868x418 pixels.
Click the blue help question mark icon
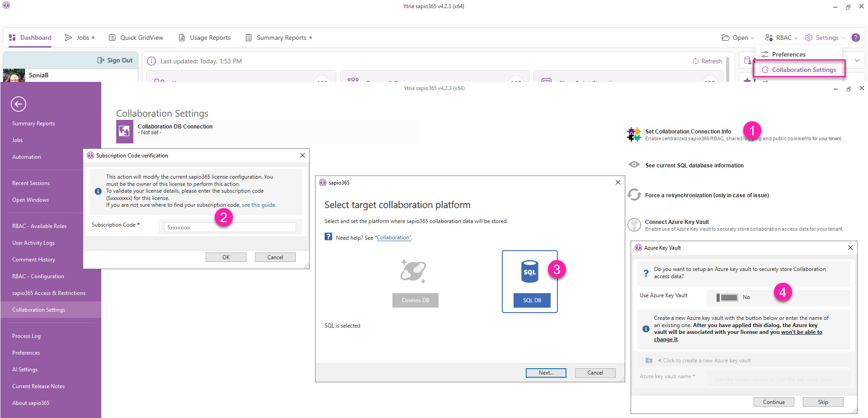(x=329, y=237)
